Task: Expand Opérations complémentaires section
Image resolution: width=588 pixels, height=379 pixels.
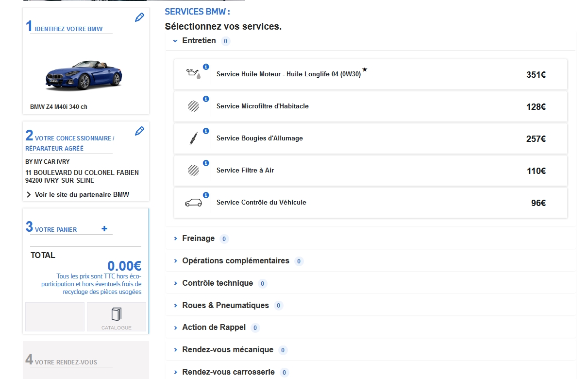Action: [x=235, y=261]
